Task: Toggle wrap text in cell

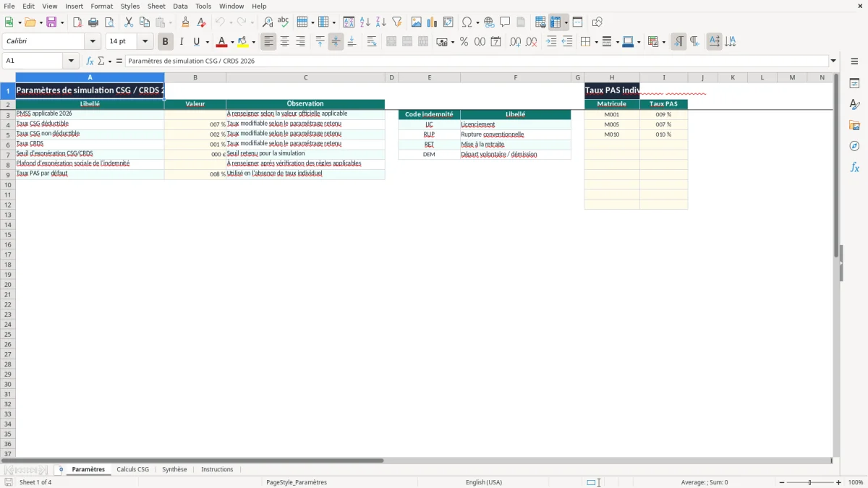Action: coord(372,42)
